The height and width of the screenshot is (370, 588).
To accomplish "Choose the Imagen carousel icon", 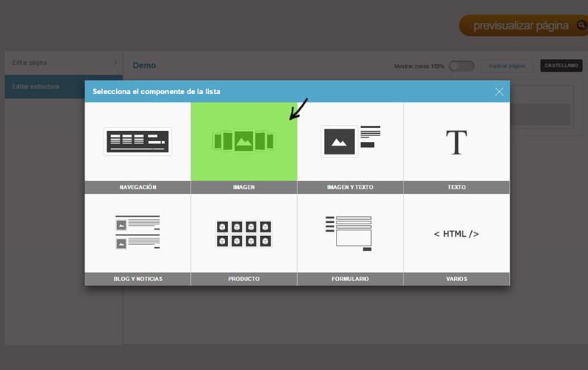I will pos(243,140).
